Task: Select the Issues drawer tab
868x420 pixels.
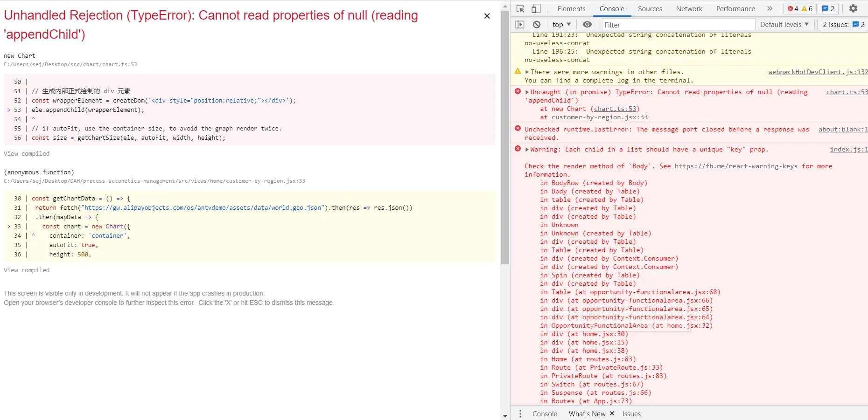Action: tap(631, 413)
